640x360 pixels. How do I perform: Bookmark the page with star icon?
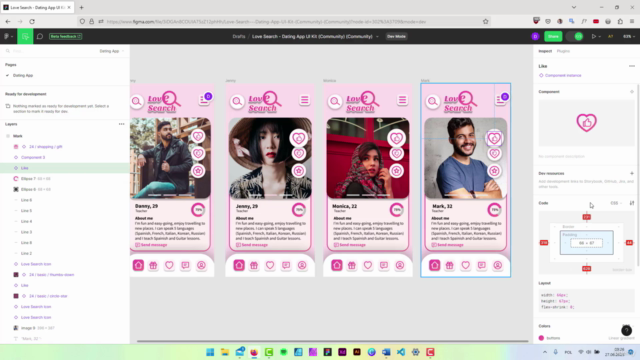click(485, 21)
